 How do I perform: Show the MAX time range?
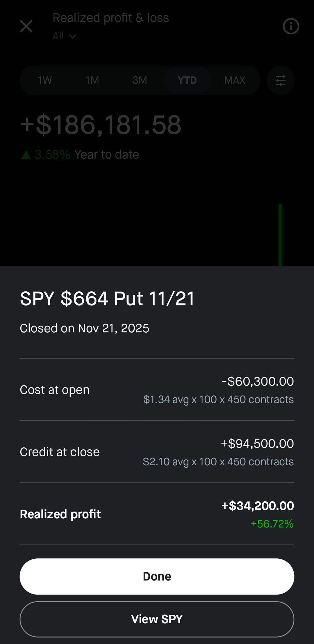point(235,80)
